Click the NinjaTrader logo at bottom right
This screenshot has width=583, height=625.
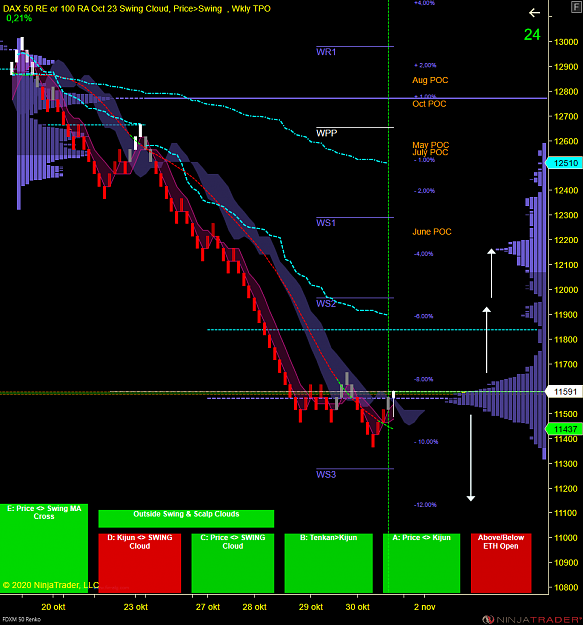532,619
